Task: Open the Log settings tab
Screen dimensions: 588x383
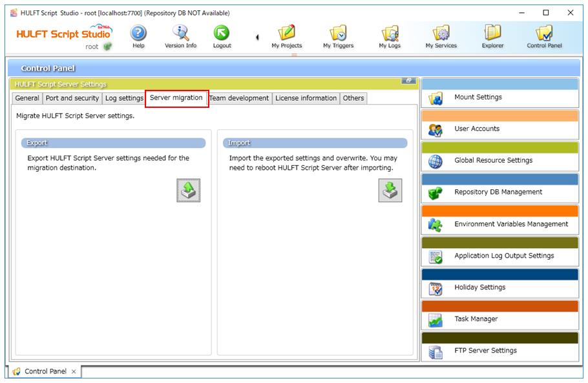Action: tap(124, 98)
